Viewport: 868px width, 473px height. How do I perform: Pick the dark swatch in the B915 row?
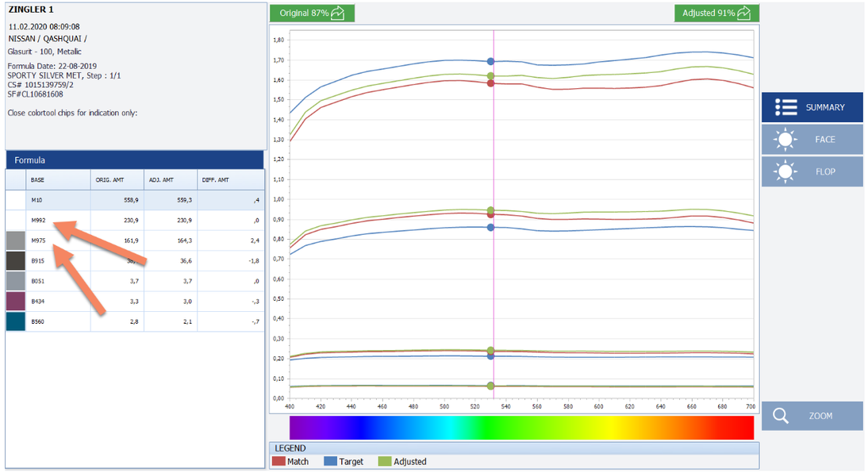(16, 261)
